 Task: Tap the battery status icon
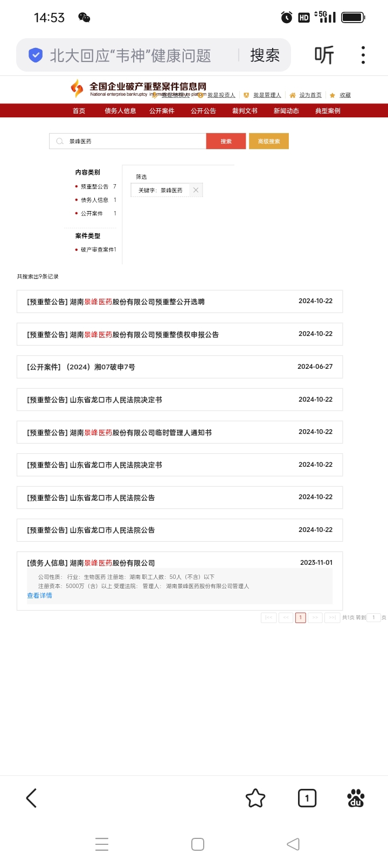353,18
